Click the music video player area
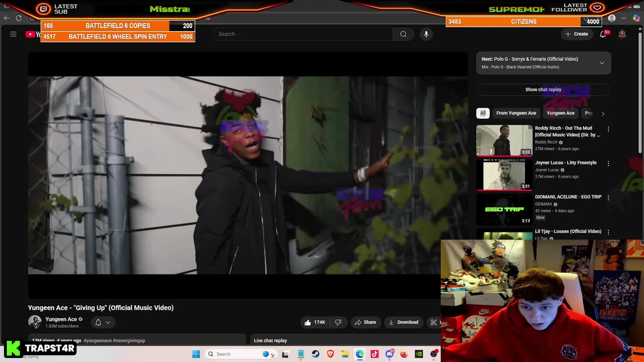Image resolution: width=644 pixels, height=362 pixels. (x=248, y=175)
